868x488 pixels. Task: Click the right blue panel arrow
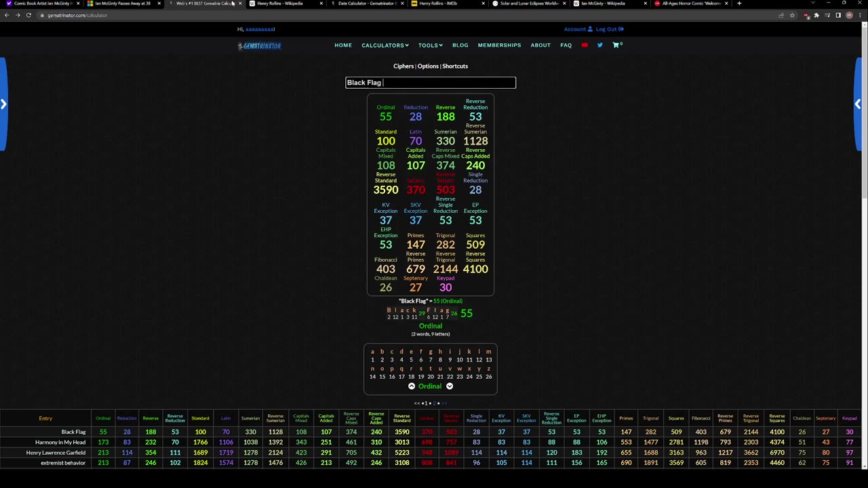[858, 104]
